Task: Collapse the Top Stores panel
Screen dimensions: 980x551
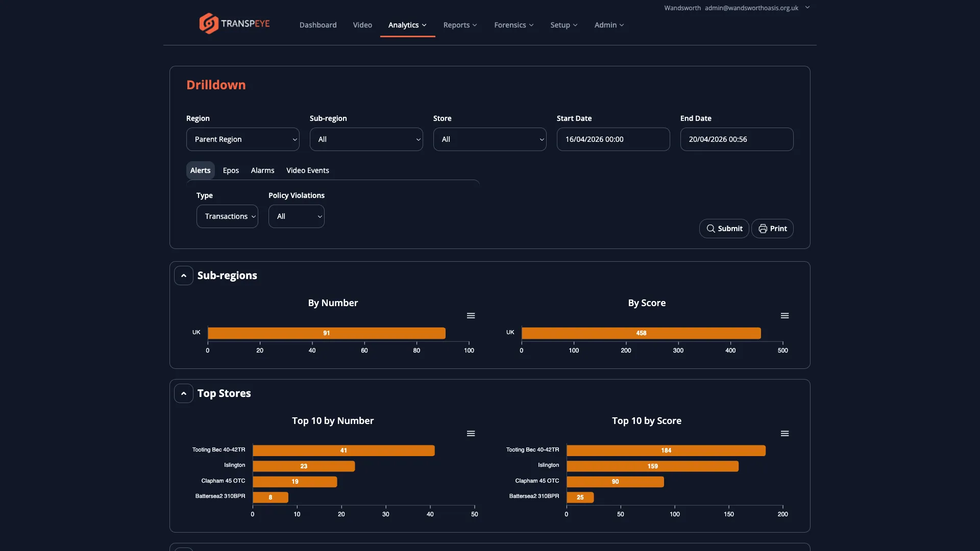Action: tap(183, 393)
